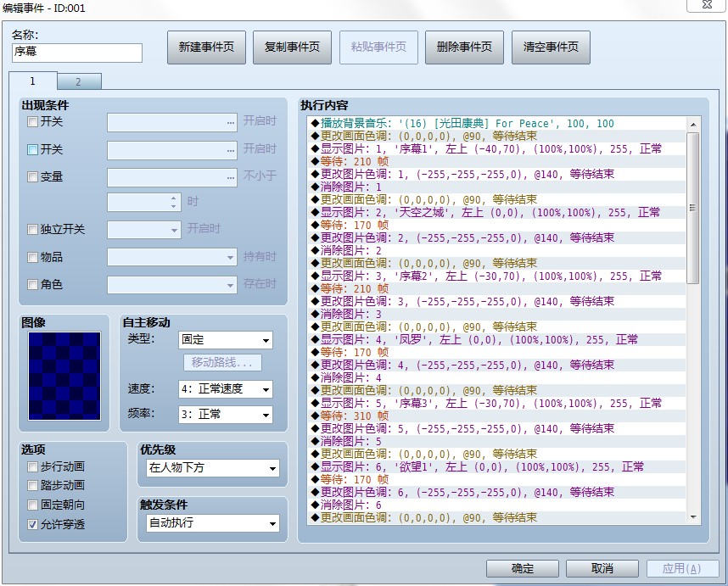Switch to event page tab 2
The height and width of the screenshot is (586, 728).
tap(78, 81)
